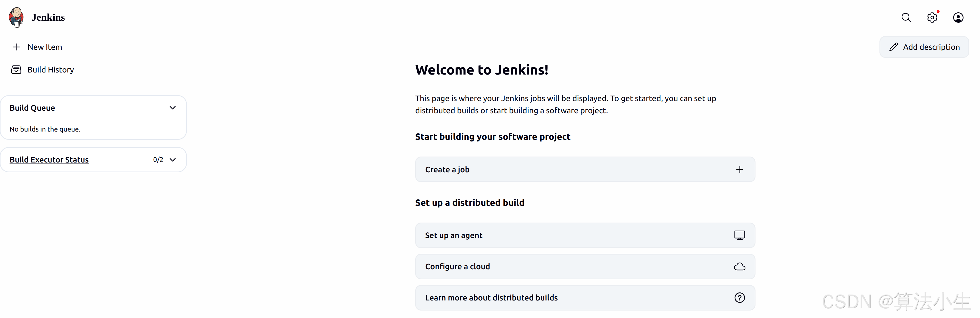Open the New Item menu entry
The image size is (980, 318).
click(x=45, y=47)
